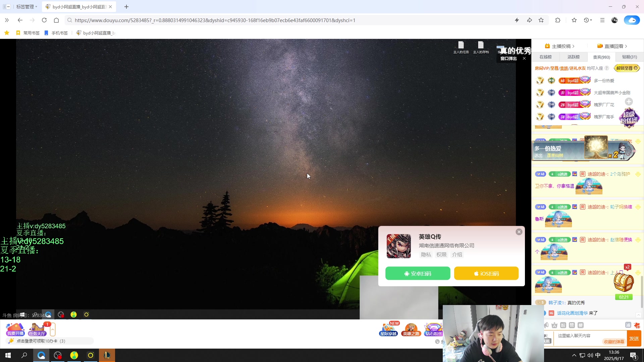644x362 pixels.
Task: Switch to the 贵宾(993) tab
Action: (x=601, y=57)
